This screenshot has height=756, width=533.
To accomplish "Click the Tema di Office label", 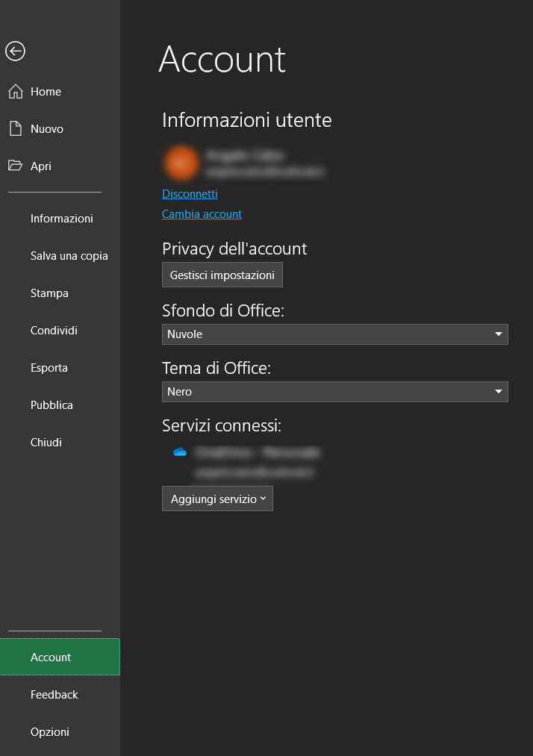I will 216,368.
